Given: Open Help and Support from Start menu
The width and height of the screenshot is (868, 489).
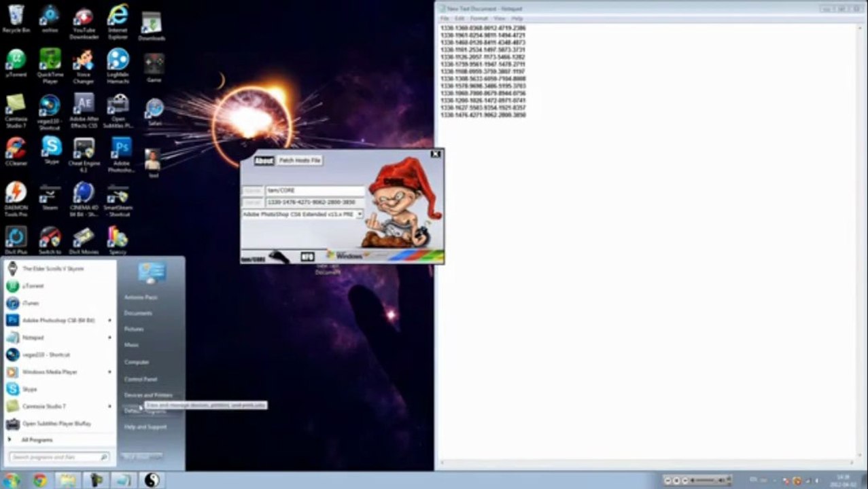Looking at the screenshot, I should (x=145, y=427).
